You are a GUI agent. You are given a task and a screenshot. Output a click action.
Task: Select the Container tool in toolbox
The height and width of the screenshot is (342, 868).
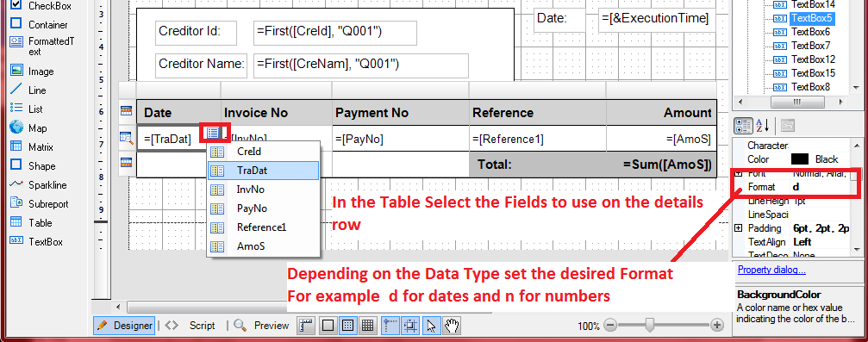coord(40,24)
